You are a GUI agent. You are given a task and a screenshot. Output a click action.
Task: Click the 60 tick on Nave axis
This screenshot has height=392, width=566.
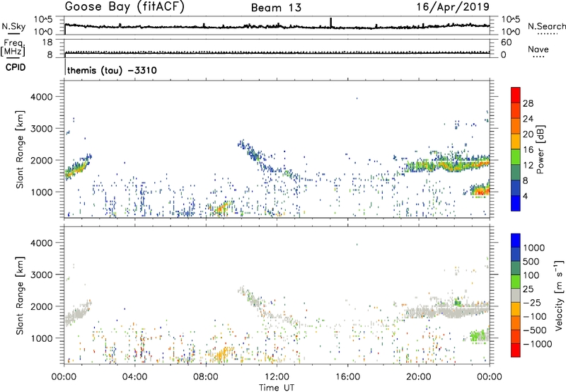click(506, 42)
